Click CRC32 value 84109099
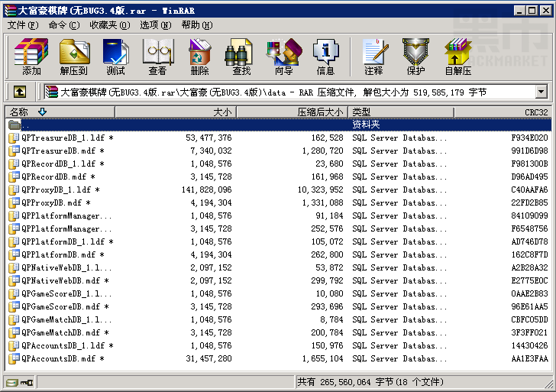This screenshot has height=392, width=556. [x=529, y=215]
